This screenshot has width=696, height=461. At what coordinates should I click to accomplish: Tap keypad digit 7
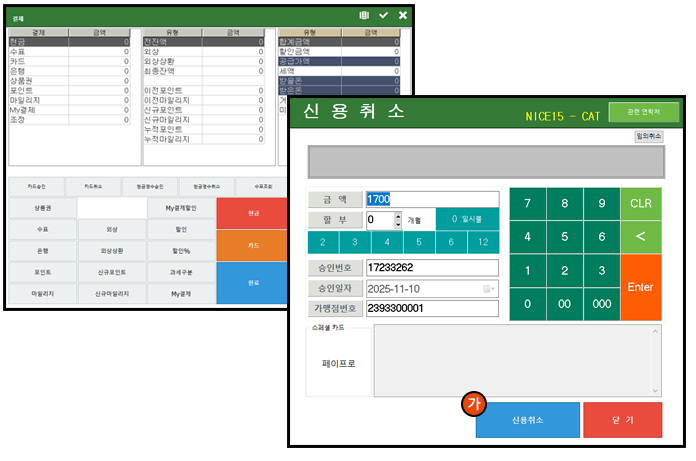coord(527,204)
